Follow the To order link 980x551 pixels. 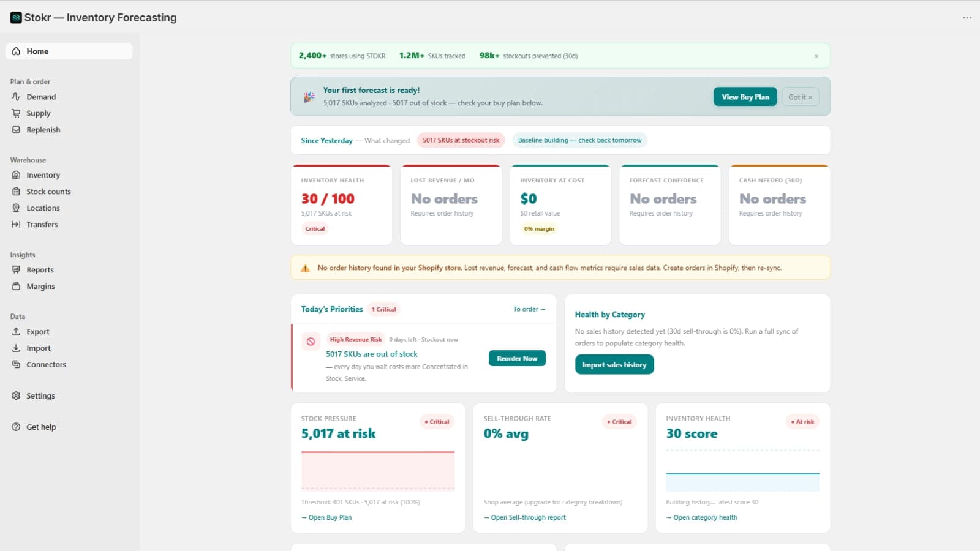tap(529, 309)
